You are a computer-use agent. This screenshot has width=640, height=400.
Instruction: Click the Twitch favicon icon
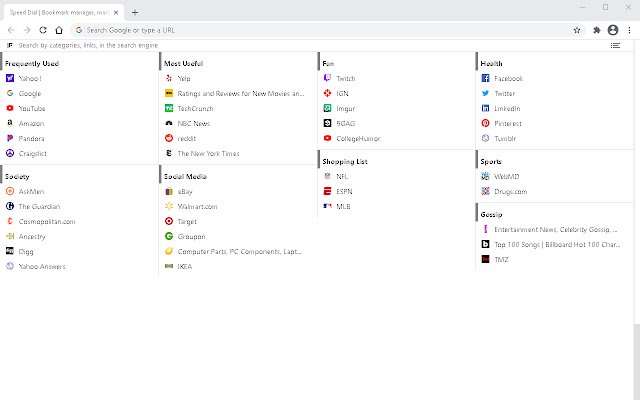click(327, 78)
